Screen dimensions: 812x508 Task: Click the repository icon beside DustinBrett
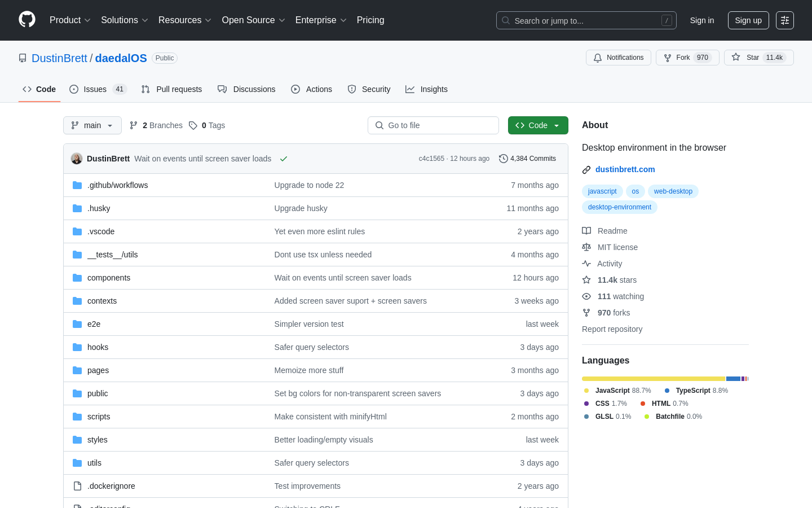(23, 58)
